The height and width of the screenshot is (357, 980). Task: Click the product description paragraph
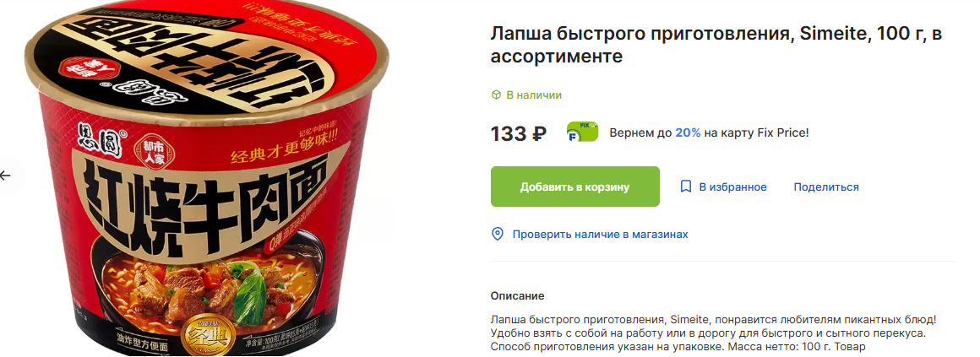tap(714, 333)
